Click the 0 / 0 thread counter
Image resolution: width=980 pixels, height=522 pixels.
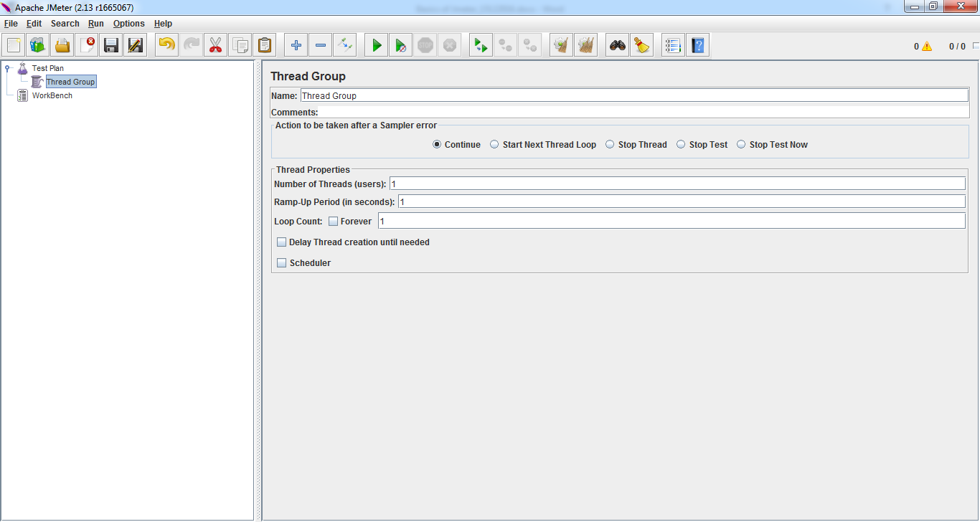click(x=957, y=47)
